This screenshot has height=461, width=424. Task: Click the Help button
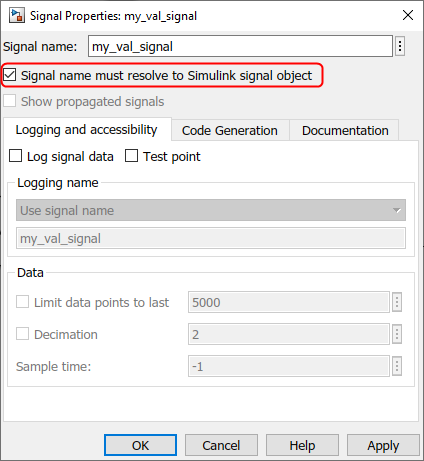[302, 445]
